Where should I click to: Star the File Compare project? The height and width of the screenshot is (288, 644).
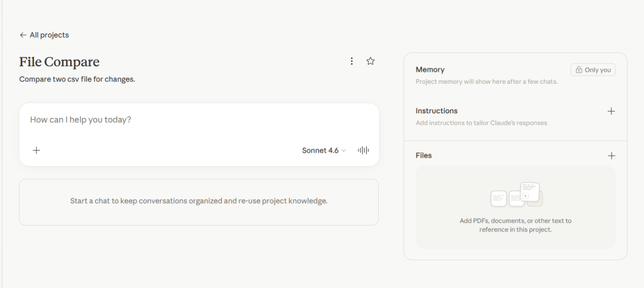[x=371, y=61]
